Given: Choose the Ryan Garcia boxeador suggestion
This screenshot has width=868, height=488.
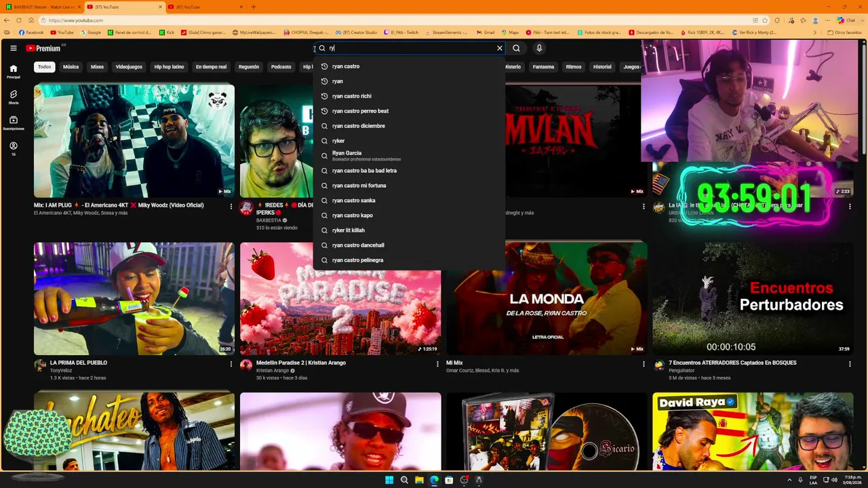Looking at the screenshot, I should click(x=410, y=156).
